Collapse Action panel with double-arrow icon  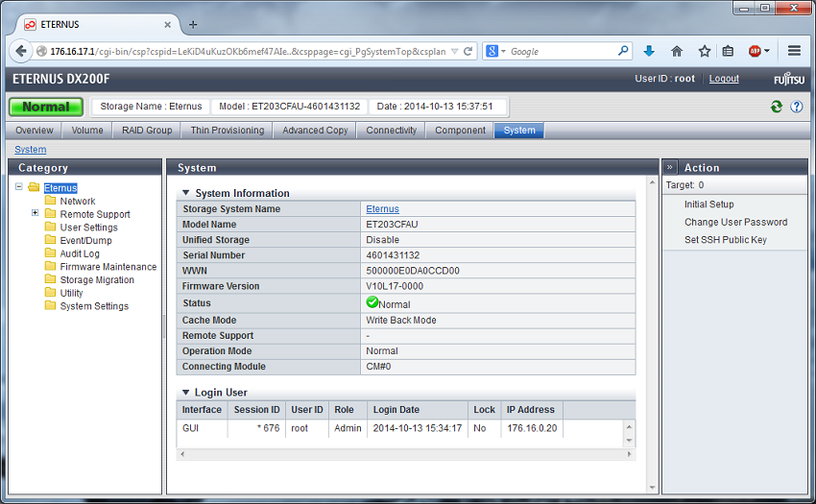pos(670,167)
